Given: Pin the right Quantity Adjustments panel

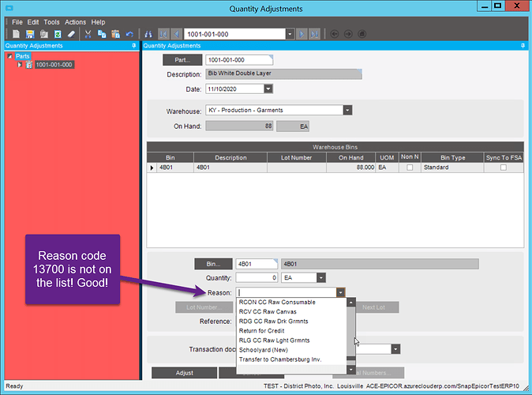Looking at the screenshot, I should pyautogui.click(x=523, y=46).
